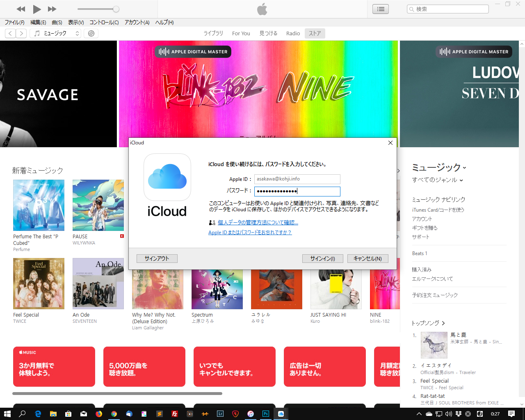
Task: Open the 曲(S) menu
Action: [57, 23]
